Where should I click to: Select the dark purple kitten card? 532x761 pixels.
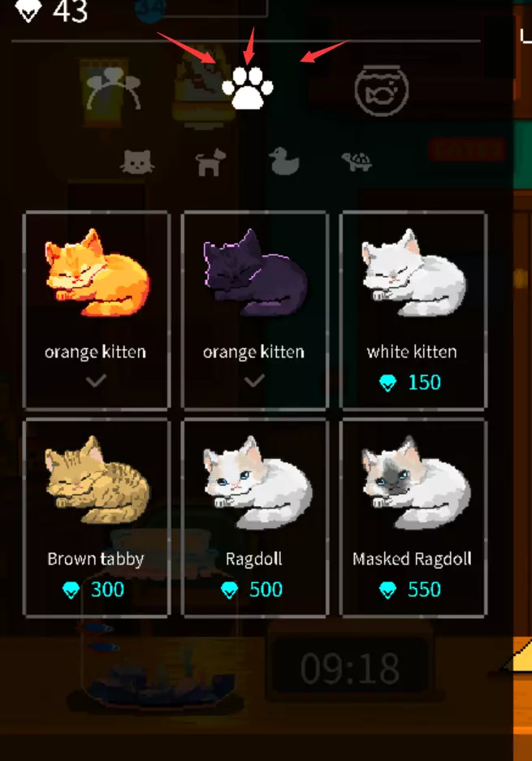tap(255, 310)
